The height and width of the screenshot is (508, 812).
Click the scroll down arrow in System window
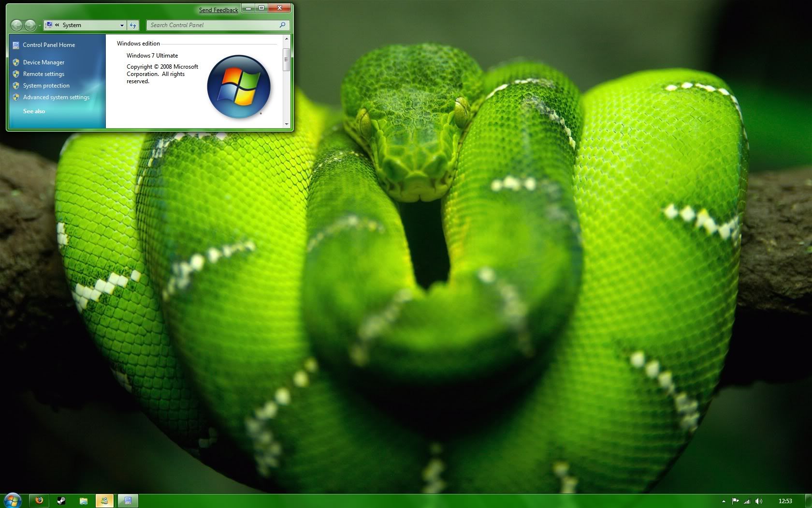point(287,124)
